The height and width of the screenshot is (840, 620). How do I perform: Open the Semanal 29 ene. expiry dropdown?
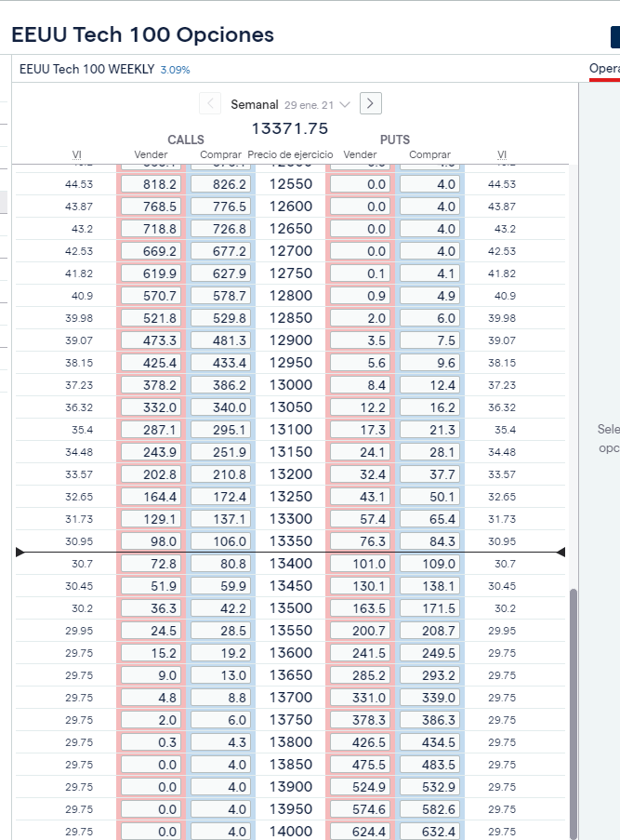coord(291,105)
